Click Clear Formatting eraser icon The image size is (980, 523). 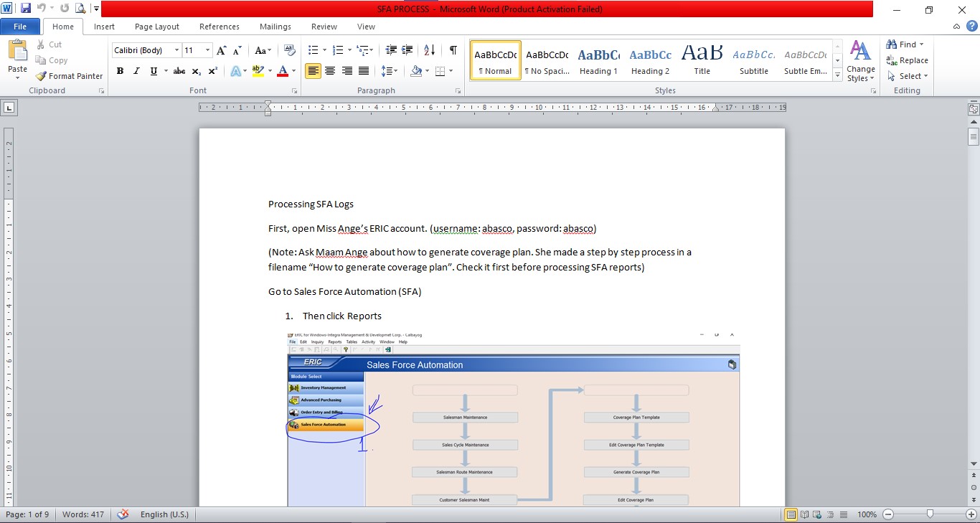pyautogui.click(x=290, y=50)
